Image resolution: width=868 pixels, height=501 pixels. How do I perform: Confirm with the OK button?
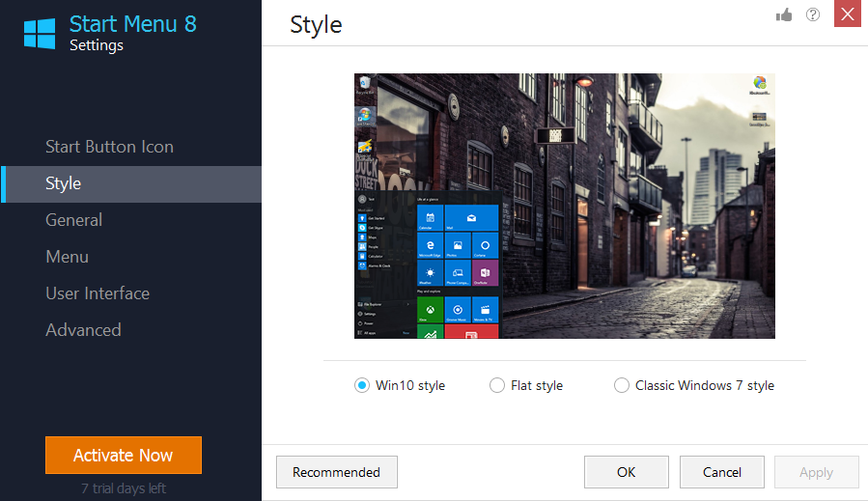click(626, 472)
